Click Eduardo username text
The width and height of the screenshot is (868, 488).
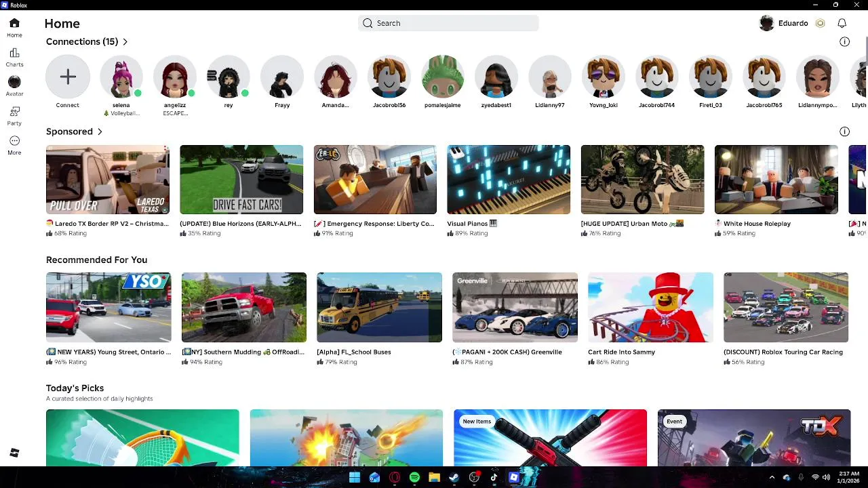[793, 23]
